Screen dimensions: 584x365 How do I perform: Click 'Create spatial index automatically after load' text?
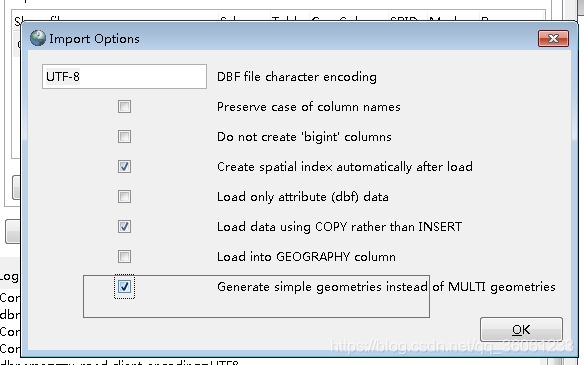(x=345, y=167)
